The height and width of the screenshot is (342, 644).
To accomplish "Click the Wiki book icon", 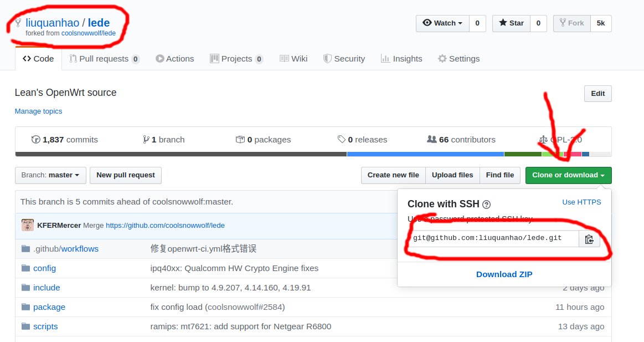I will click(284, 59).
